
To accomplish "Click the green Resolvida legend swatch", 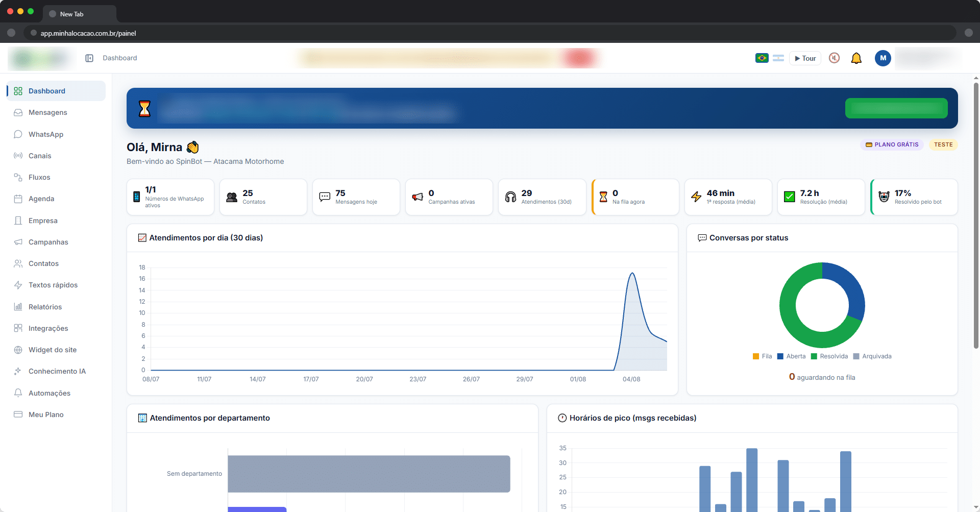I will (814, 356).
